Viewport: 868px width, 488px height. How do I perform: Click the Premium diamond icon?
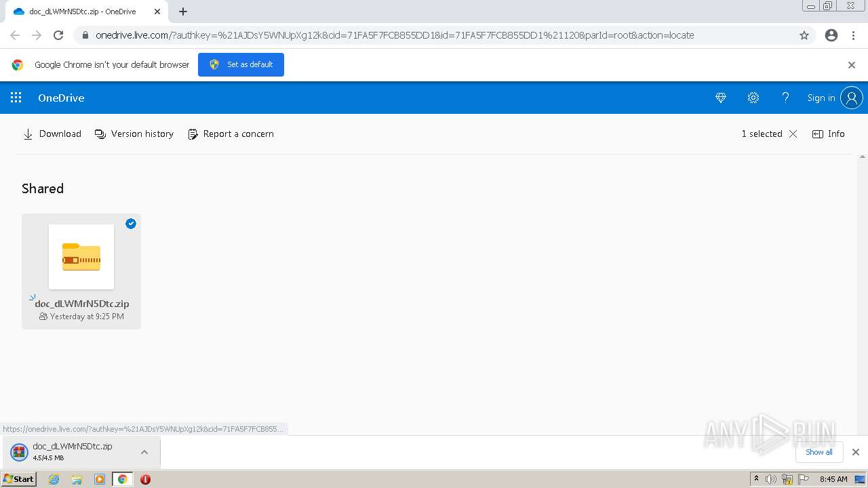tap(721, 98)
